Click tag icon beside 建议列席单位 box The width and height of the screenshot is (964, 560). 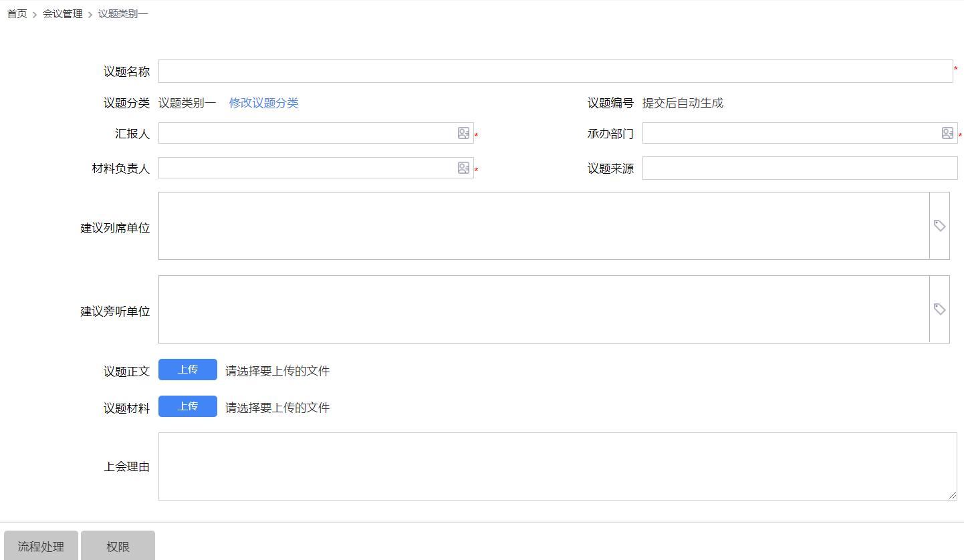pos(939,226)
